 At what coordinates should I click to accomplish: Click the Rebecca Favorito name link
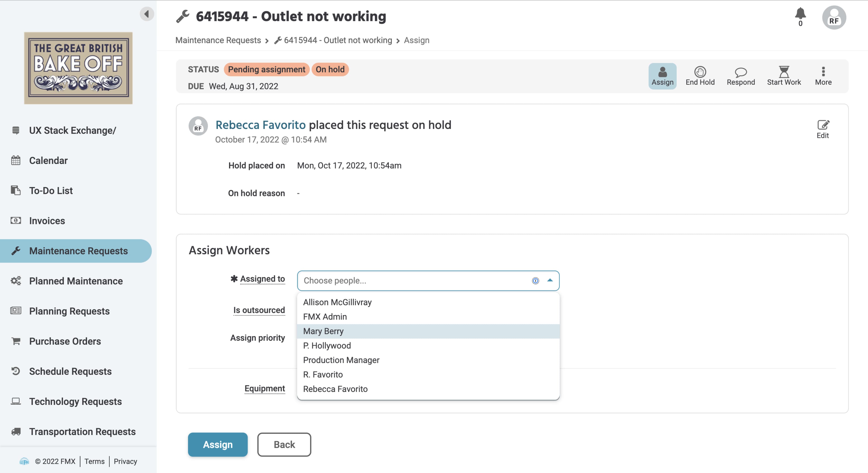(260, 125)
